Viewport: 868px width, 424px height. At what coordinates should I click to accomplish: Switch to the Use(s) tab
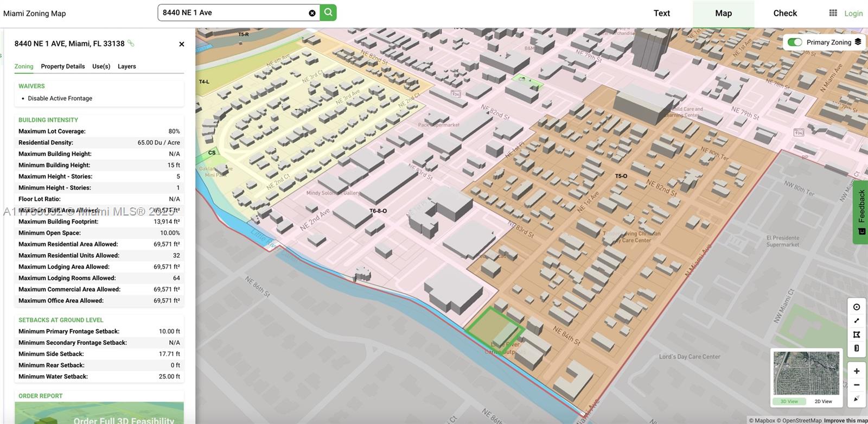pyautogui.click(x=101, y=66)
